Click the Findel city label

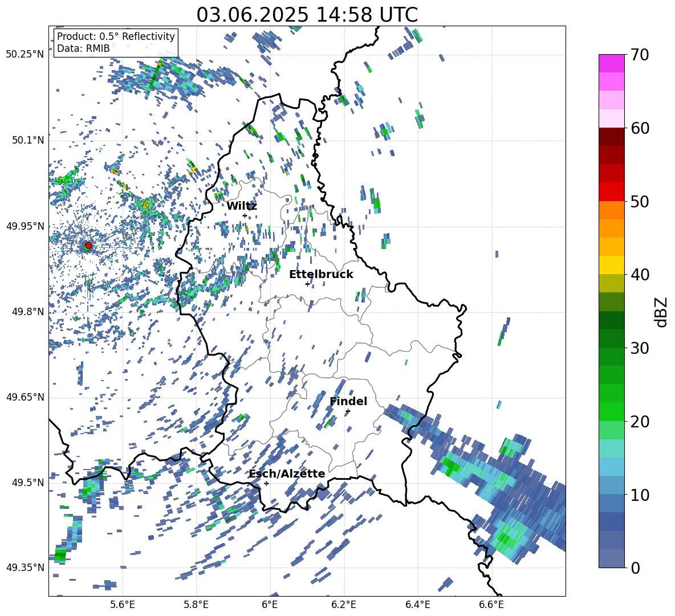point(348,401)
